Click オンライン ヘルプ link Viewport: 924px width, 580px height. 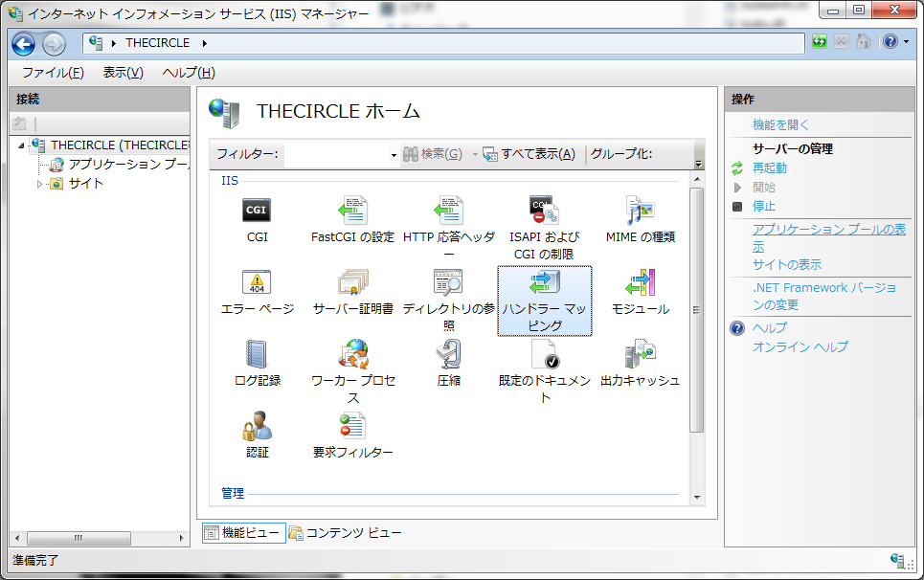point(800,346)
